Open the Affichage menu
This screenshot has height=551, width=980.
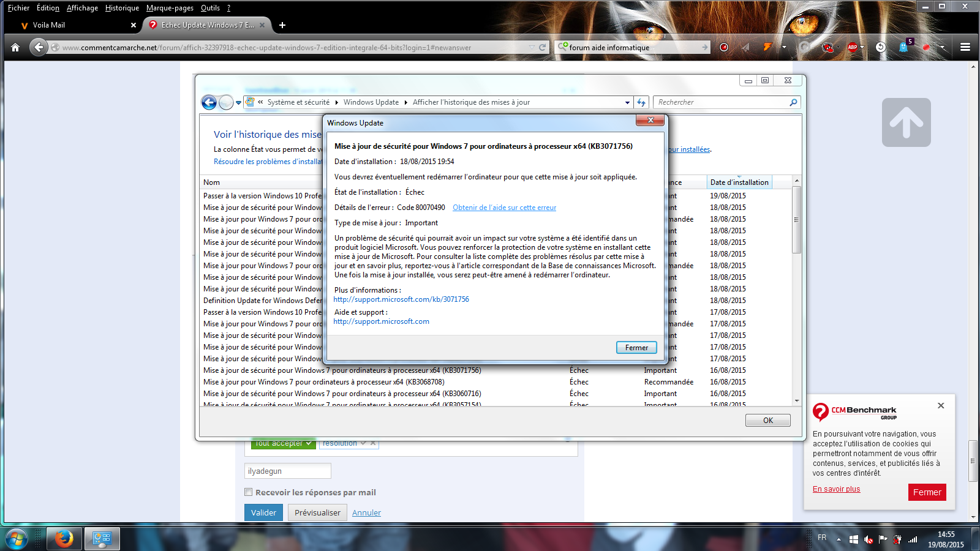[82, 8]
